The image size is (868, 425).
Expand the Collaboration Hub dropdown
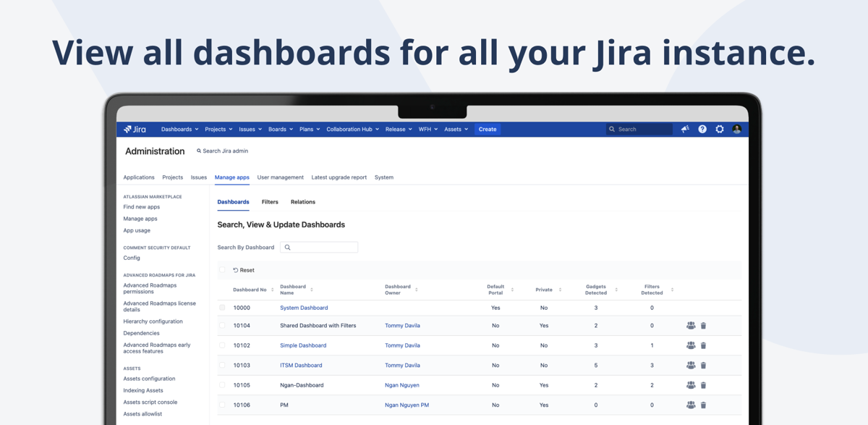tap(352, 130)
